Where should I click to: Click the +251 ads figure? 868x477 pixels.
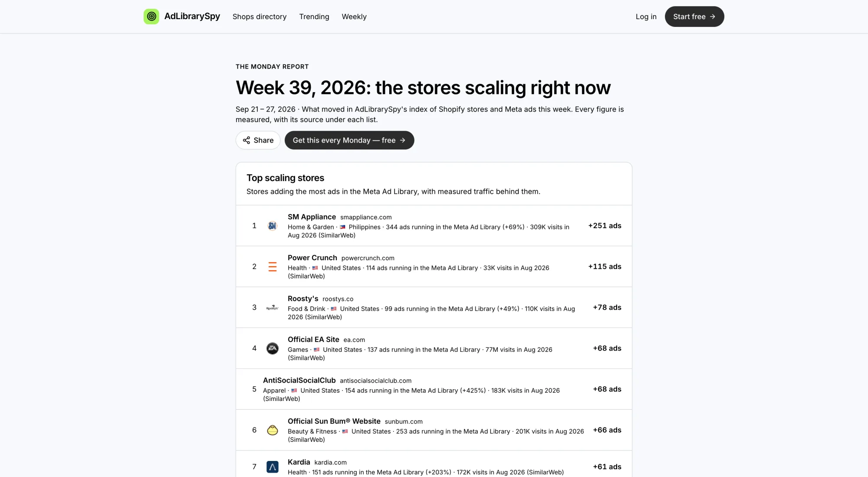(x=605, y=226)
